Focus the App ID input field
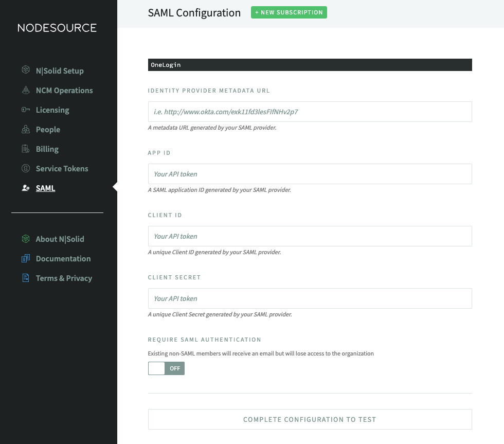Image resolution: width=504 pixels, height=444 pixels. coord(310,174)
